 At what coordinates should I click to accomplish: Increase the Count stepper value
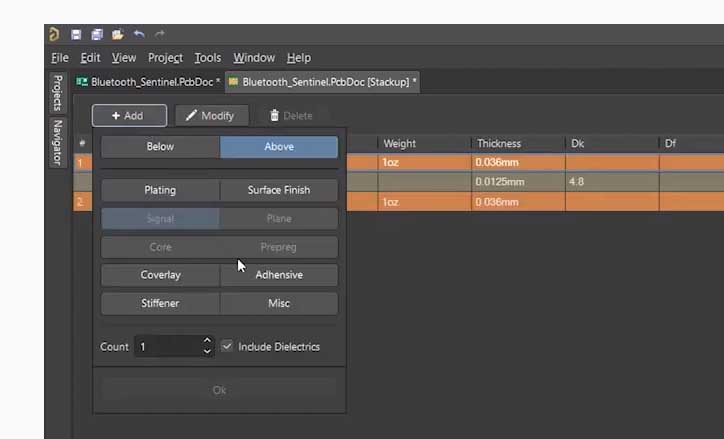(207, 341)
